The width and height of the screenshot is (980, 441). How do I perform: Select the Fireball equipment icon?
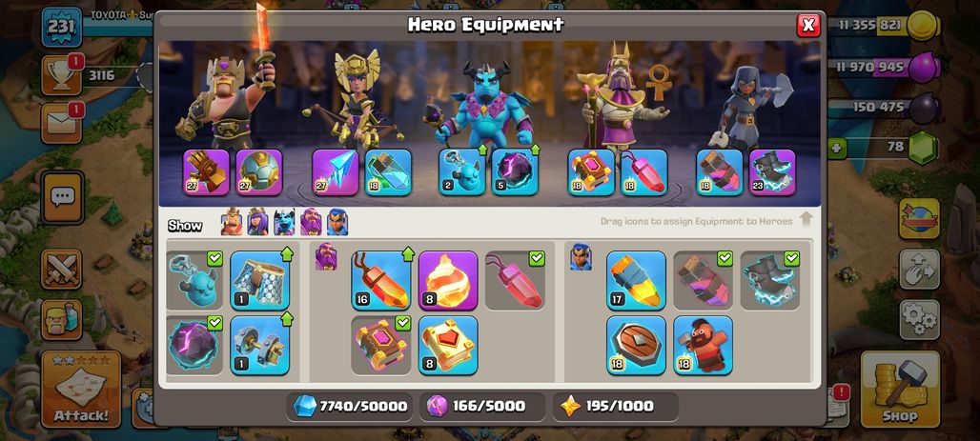pos(447,280)
